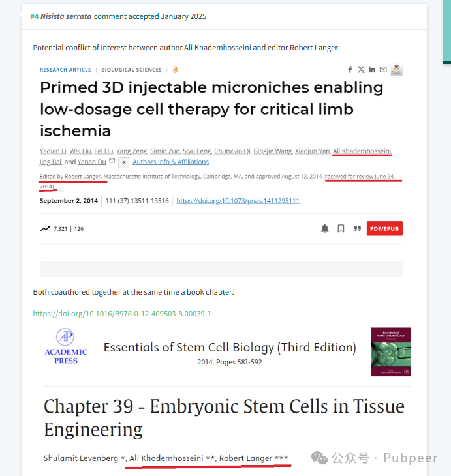This screenshot has height=476, width=451.
Task: Open Authors Info & Affiliations link
Action: click(171, 162)
